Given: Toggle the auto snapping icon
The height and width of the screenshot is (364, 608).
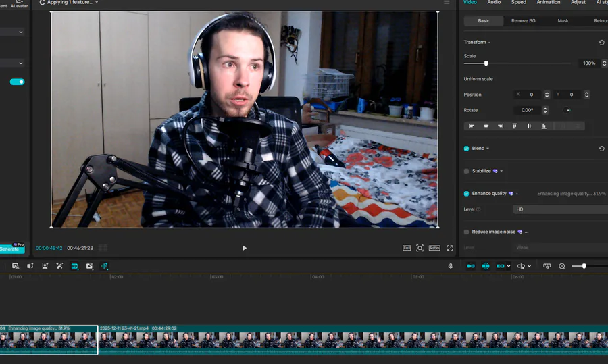Looking at the screenshot, I should (x=486, y=266).
